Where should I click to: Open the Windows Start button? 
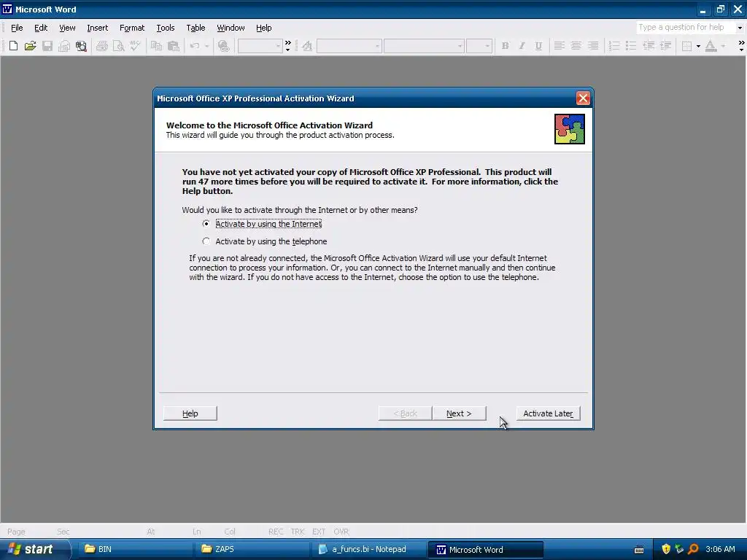(34, 549)
